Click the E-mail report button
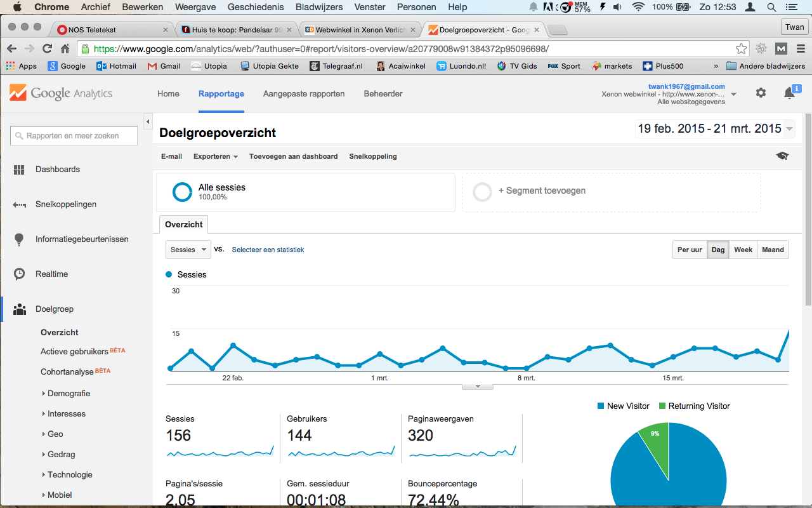This screenshot has height=508, width=812. pos(171,156)
